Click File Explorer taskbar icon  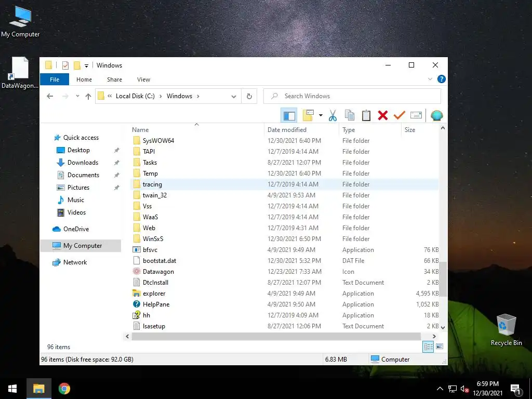tap(38, 389)
